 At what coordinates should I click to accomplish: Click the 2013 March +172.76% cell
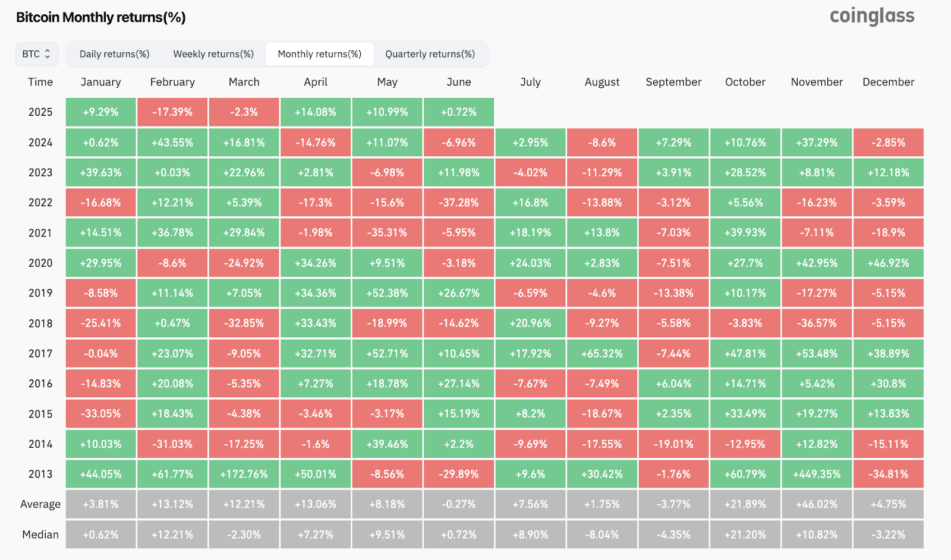pyautogui.click(x=244, y=474)
